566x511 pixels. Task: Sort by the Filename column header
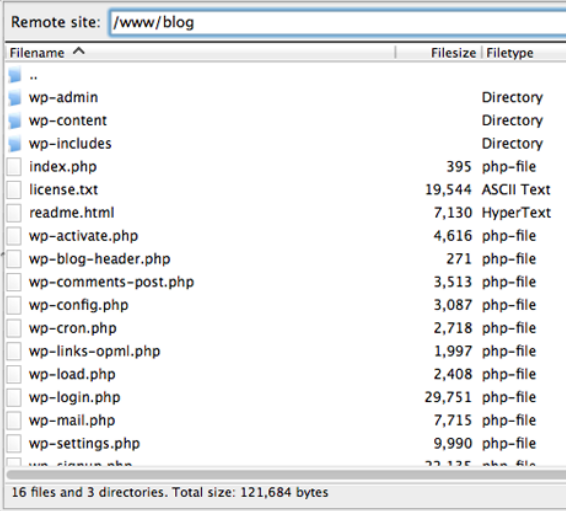200,53
